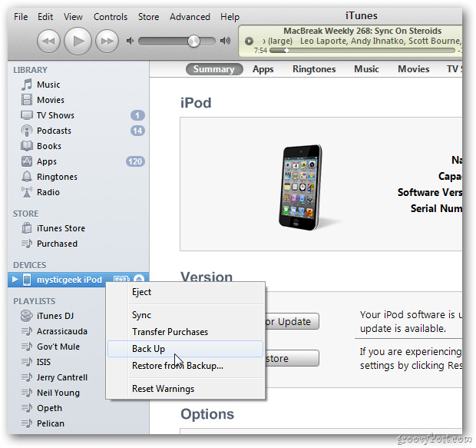Click the volume slider knob
The width and height of the screenshot is (476, 448).
(193, 41)
